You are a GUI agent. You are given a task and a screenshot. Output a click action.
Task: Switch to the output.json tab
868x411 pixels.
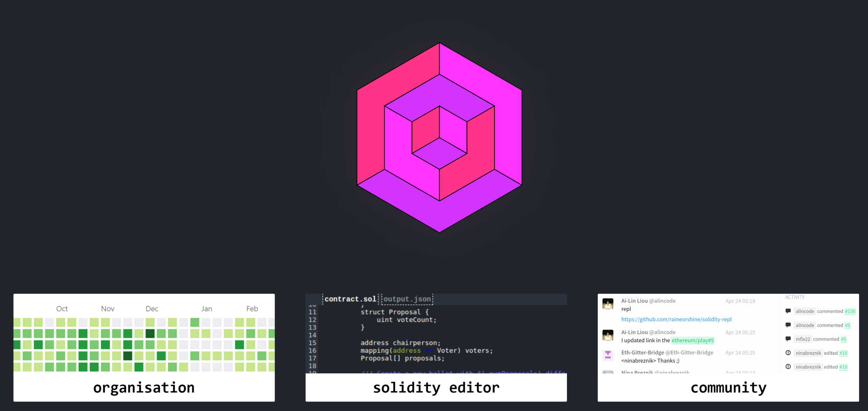coord(407,299)
